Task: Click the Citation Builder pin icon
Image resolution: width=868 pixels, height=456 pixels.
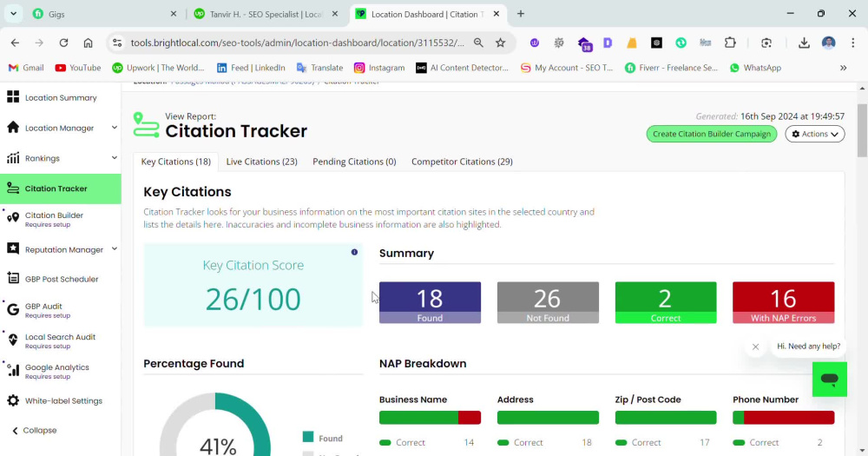Action: pyautogui.click(x=13, y=218)
